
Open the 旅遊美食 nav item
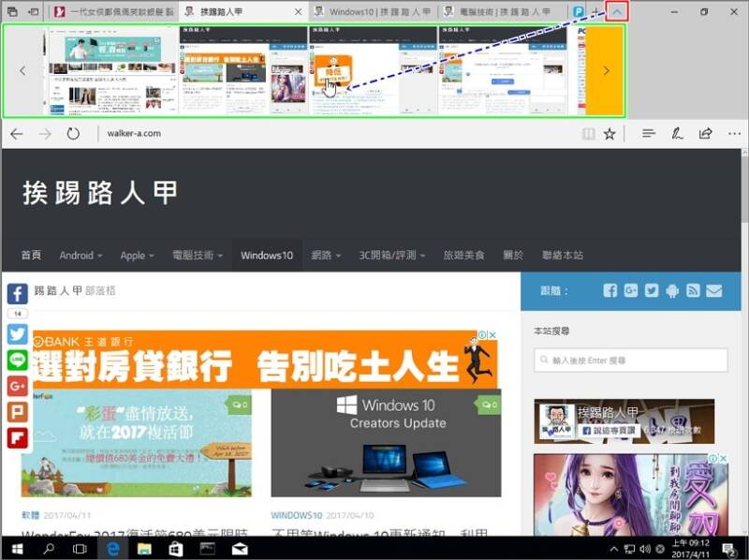[463, 255]
